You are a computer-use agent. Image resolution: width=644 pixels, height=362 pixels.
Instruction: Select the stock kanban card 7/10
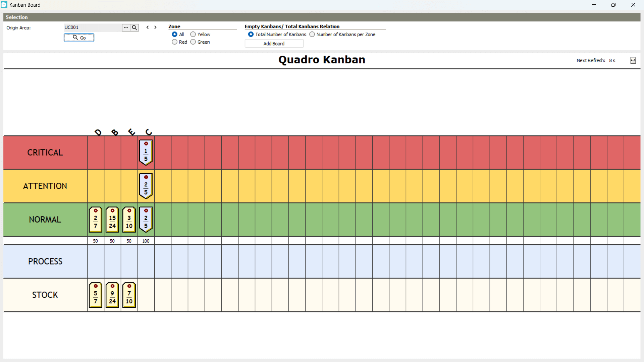coord(129,295)
